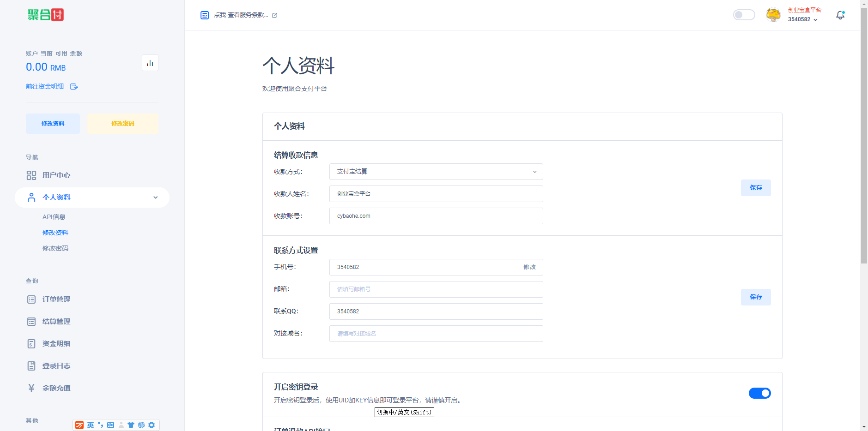Image resolution: width=868 pixels, height=431 pixels.
Task: Click the 邮箱 email input field
Action: pos(436,289)
